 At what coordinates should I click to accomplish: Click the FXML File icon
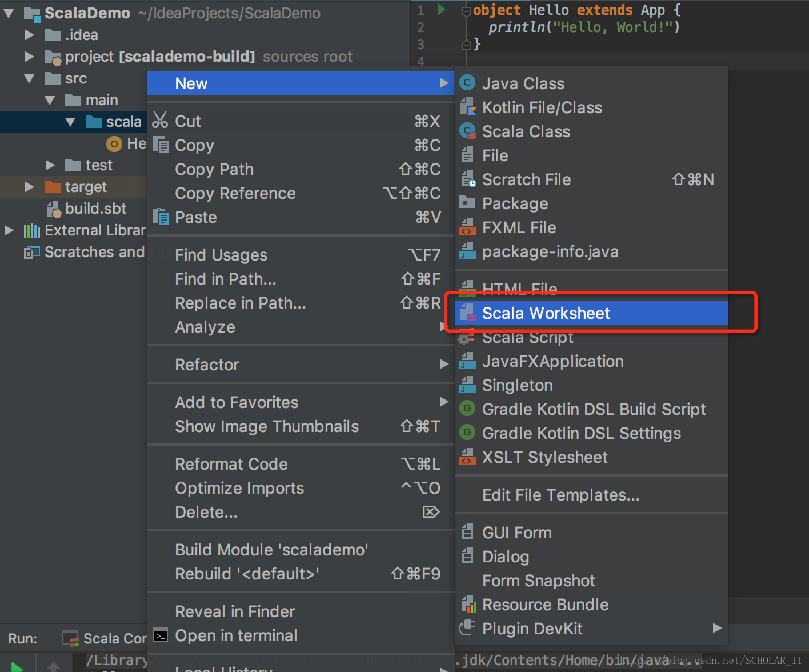click(467, 227)
